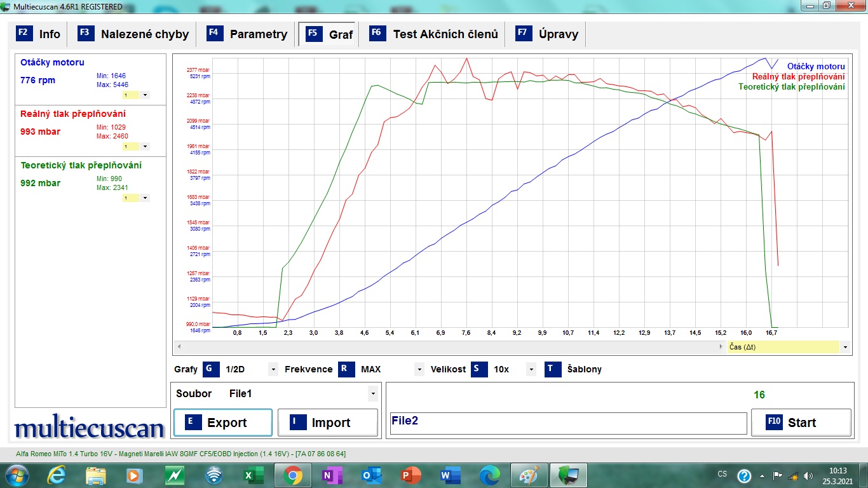Image resolution: width=868 pixels, height=488 pixels.
Task: Click the T key icon for Šablony
Action: coord(553,369)
